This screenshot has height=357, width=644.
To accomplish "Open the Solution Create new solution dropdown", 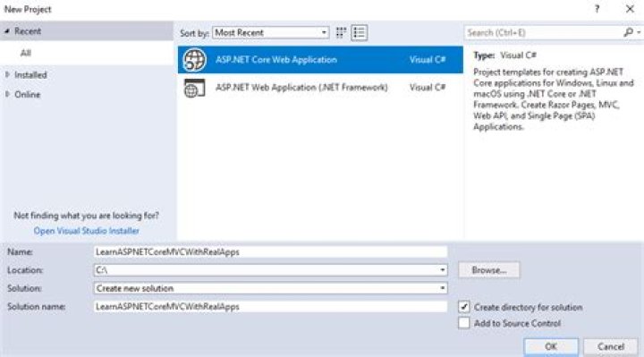I will [270, 288].
